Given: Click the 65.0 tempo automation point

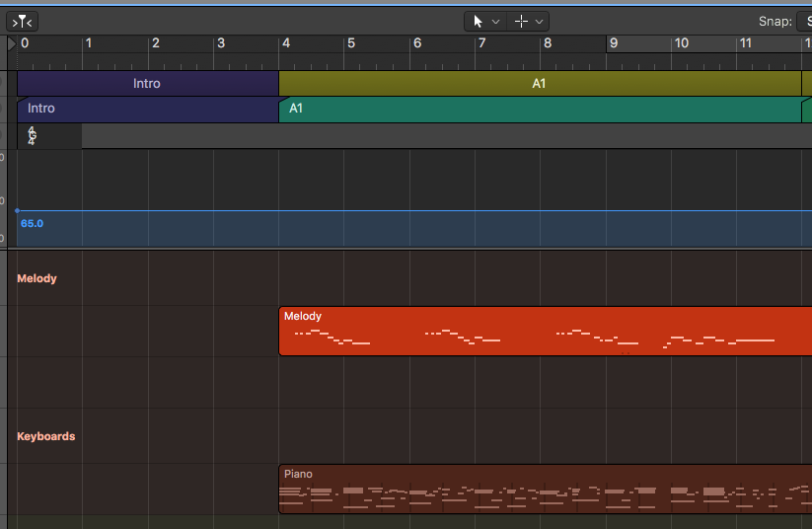Looking at the screenshot, I should pyautogui.click(x=17, y=210).
